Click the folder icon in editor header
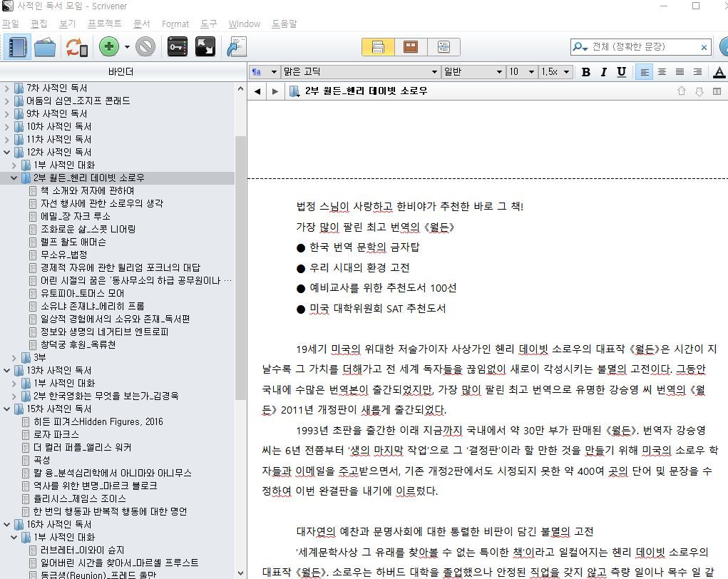Viewport: 728px width, 579px height. tap(294, 91)
